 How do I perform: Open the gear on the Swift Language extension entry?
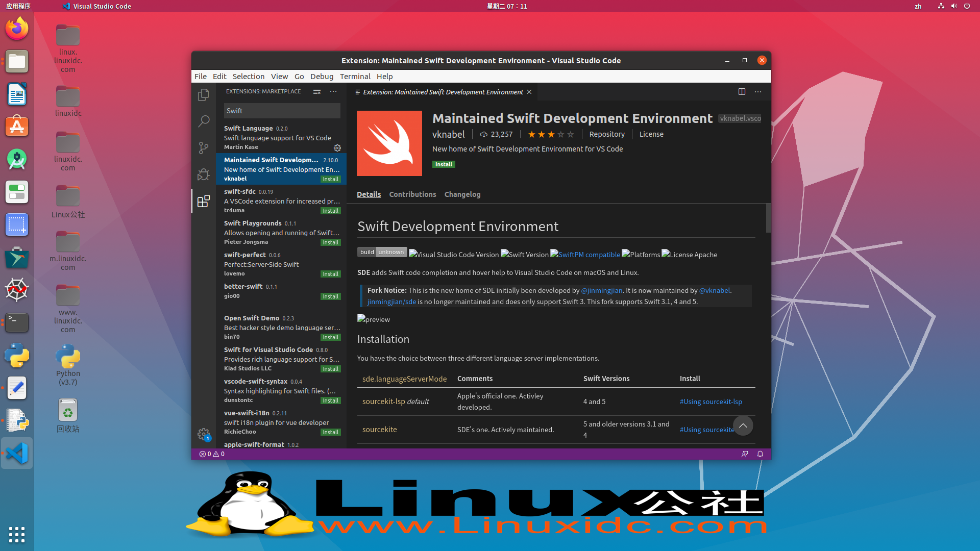coord(337,148)
